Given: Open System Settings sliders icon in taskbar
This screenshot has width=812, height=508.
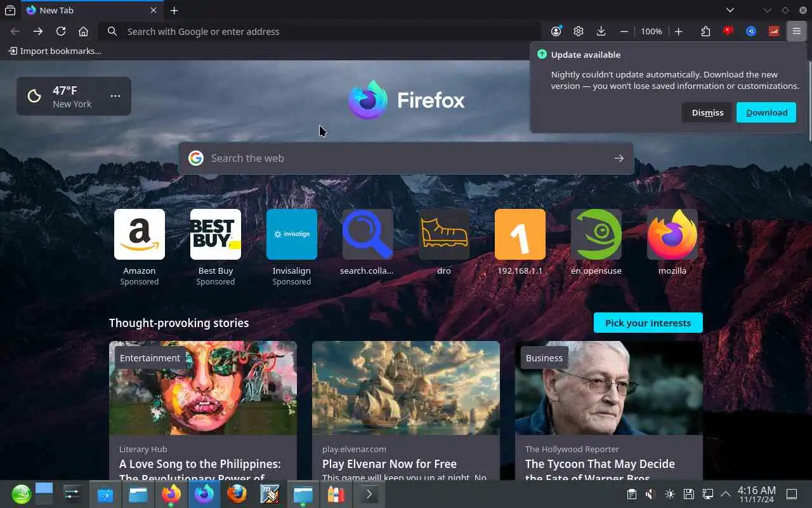Looking at the screenshot, I should [72, 494].
